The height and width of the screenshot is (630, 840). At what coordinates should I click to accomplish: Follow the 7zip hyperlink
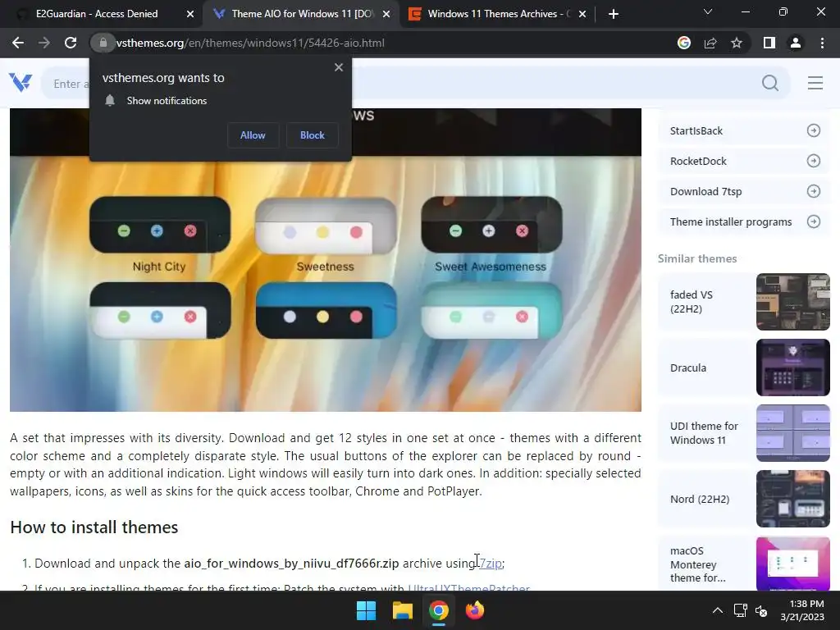click(491, 564)
